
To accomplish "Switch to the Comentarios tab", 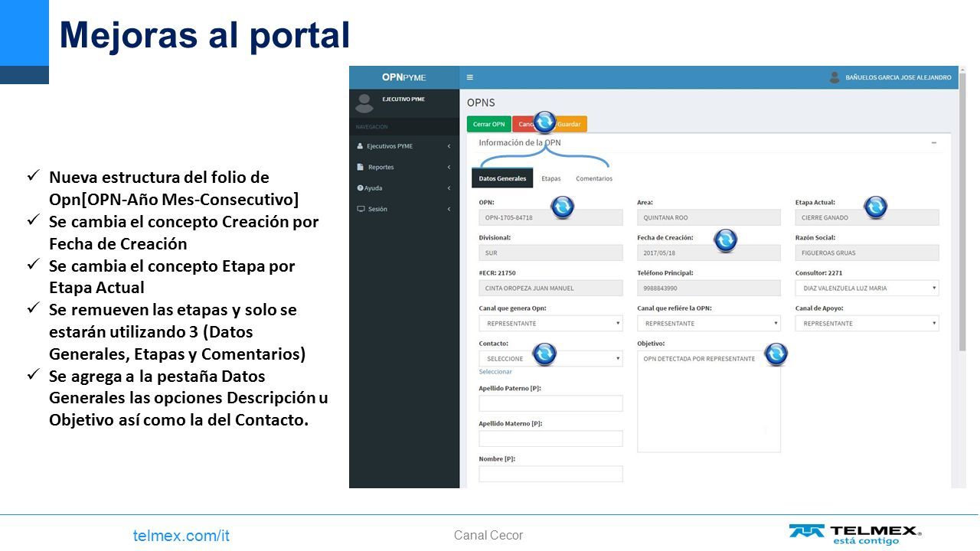I will click(594, 178).
